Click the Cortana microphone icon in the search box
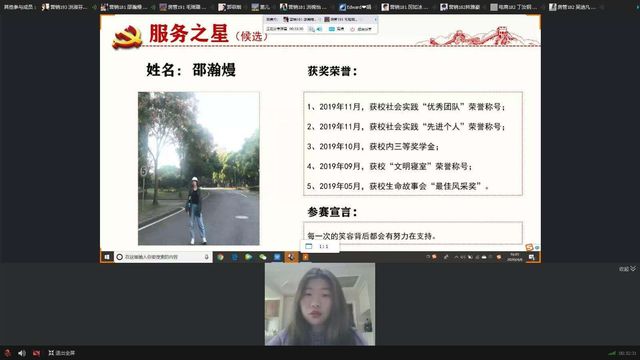 pos(207,257)
